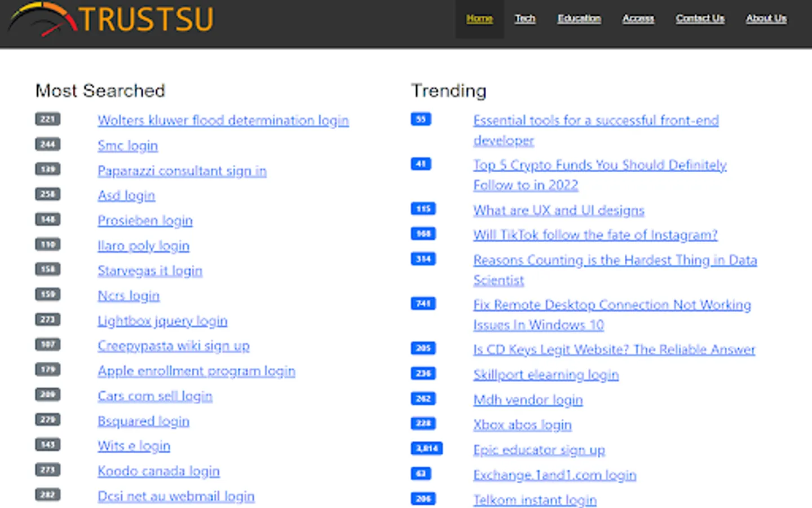Open the Contact Us page
Viewport: 812px width, 508px height.
point(700,19)
